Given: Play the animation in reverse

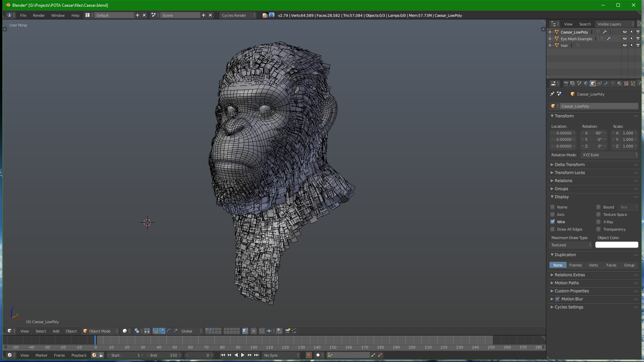Looking at the screenshot, I should (236, 355).
